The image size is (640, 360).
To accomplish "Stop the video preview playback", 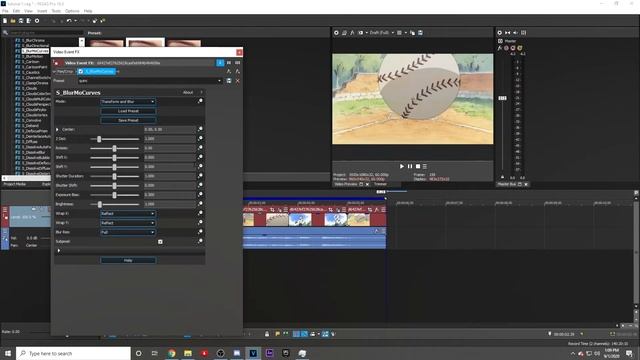I will pos(418,167).
